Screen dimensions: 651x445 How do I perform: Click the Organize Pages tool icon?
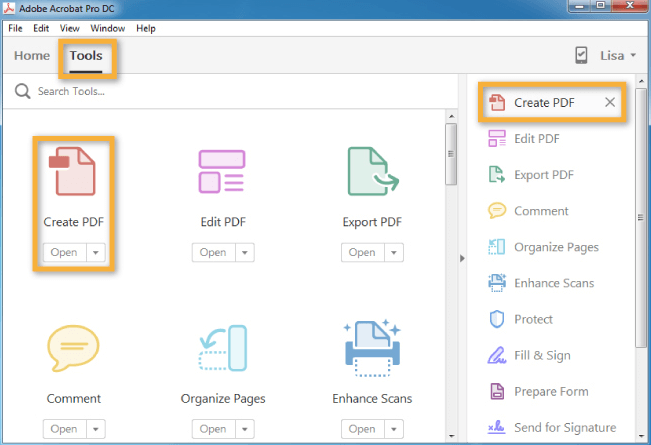click(x=222, y=350)
